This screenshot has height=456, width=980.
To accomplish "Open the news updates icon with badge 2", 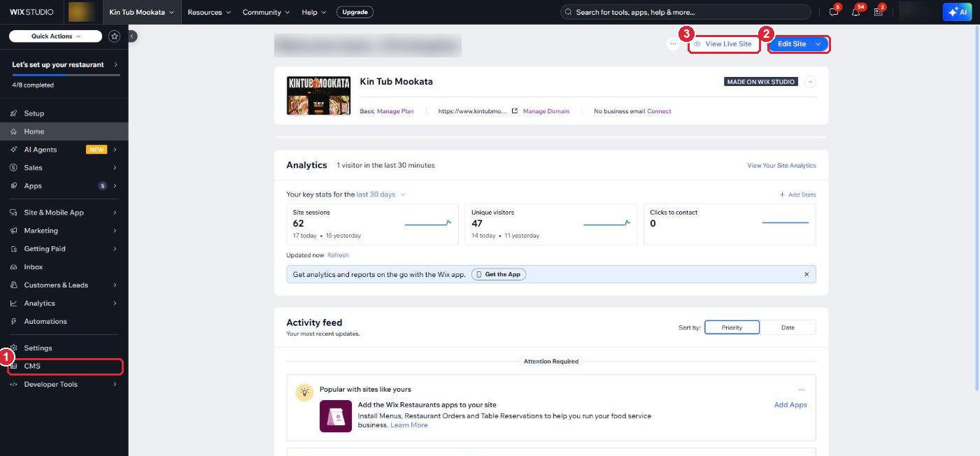I will [x=878, y=12].
